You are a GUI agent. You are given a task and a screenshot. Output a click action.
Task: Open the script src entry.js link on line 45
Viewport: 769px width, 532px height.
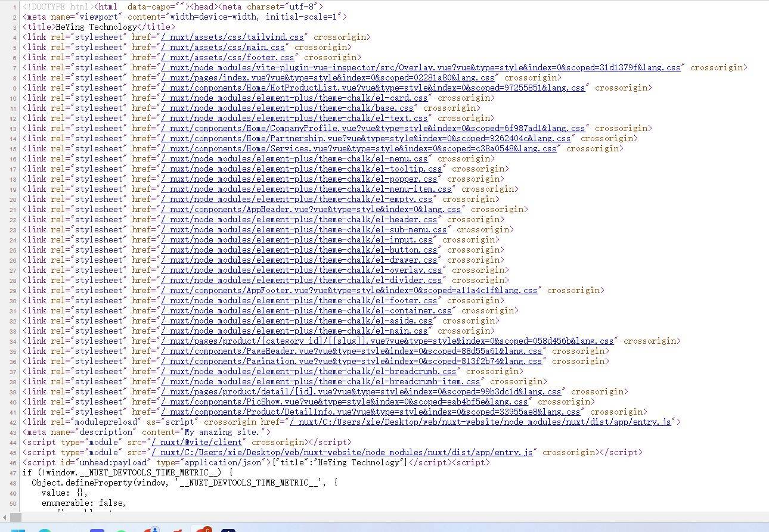[342, 452]
